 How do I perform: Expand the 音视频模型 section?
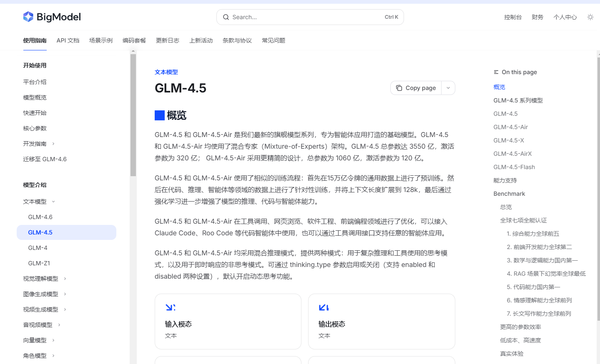point(59,325)
